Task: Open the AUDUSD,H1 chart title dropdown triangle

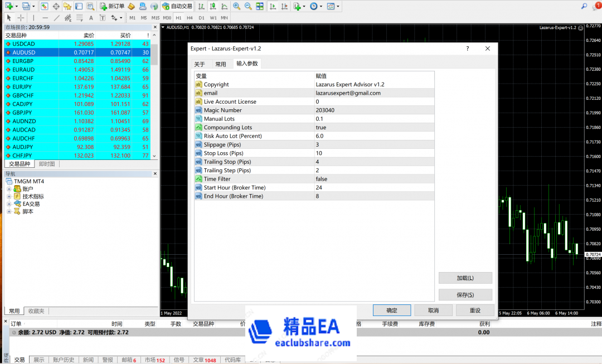Action: [x=163, y=27]
